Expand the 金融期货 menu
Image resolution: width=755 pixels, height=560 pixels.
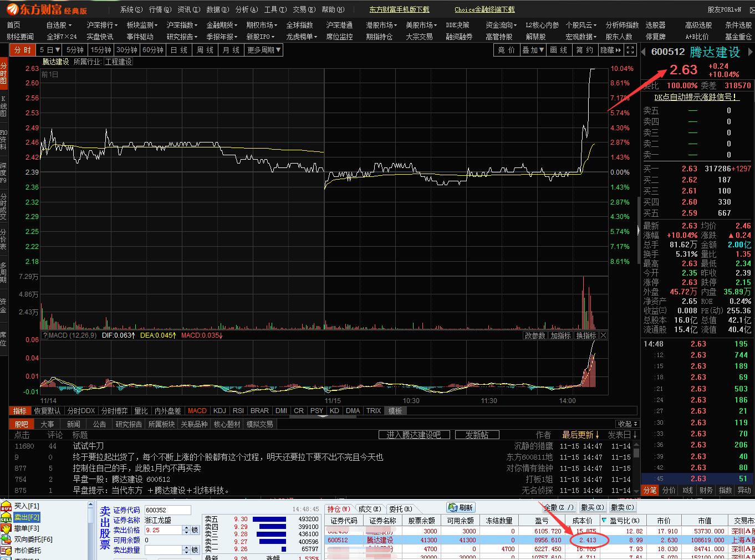[x=222, y=25]
